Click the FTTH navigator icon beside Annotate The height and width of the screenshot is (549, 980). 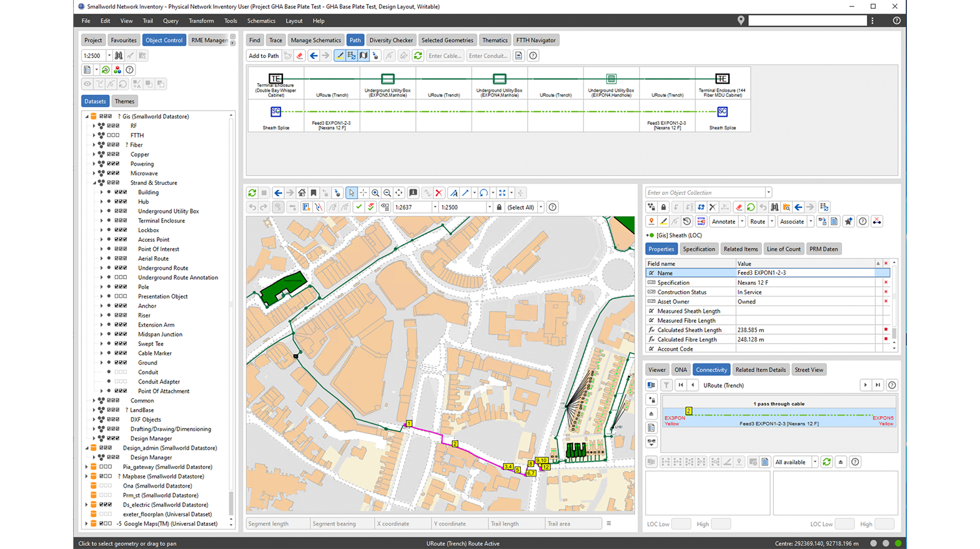point(701,222)
